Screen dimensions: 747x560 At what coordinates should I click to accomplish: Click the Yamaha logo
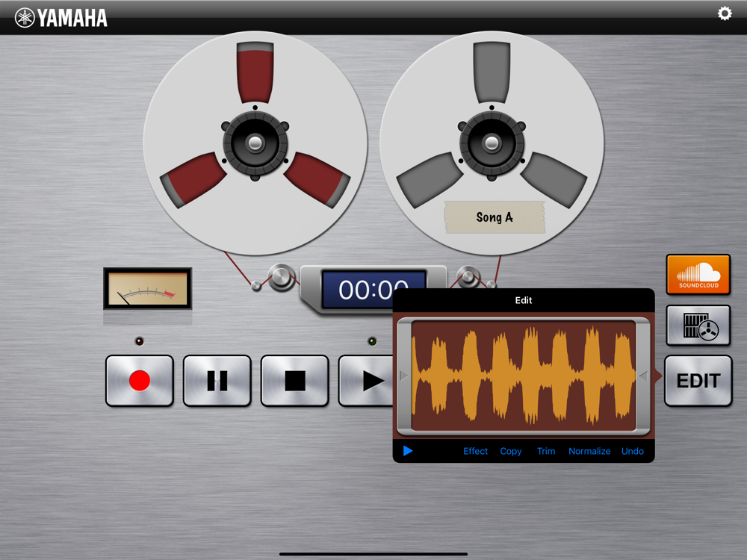(61, 18)
